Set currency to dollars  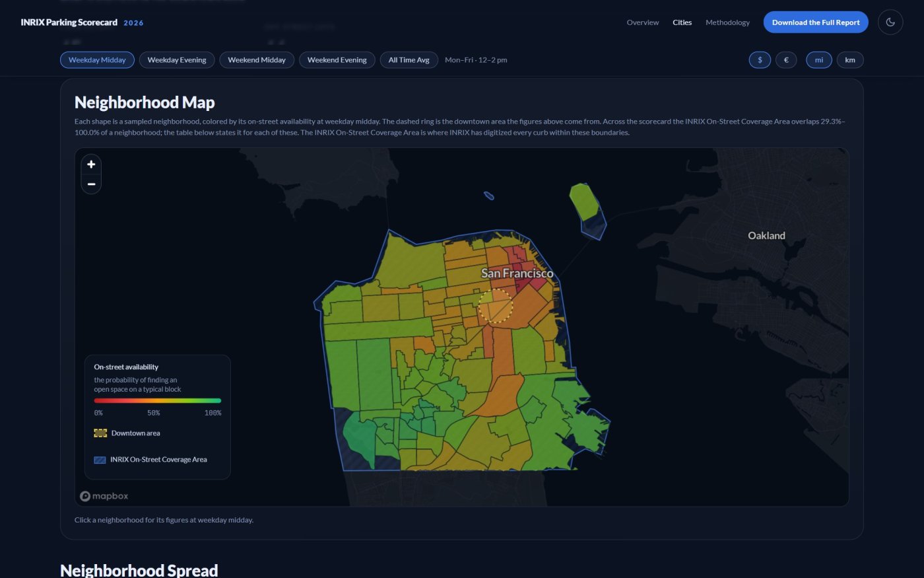(760, 60)
